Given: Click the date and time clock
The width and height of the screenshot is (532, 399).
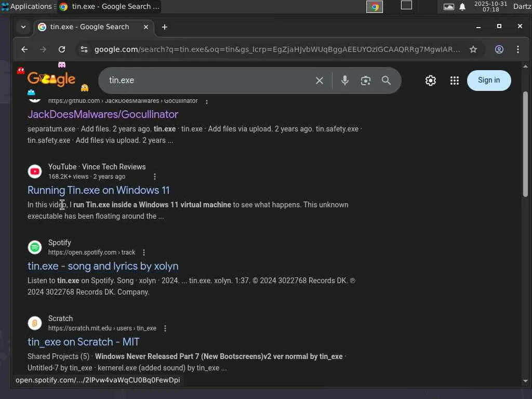Looking at the screenshot, I should [490, 6].
